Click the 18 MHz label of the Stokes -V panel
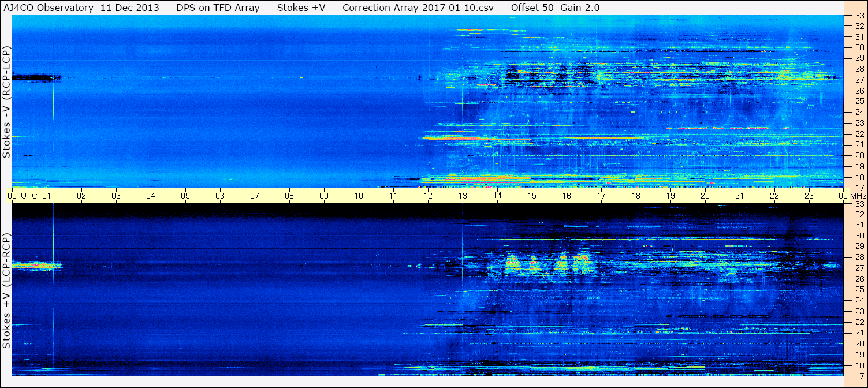 859,177
